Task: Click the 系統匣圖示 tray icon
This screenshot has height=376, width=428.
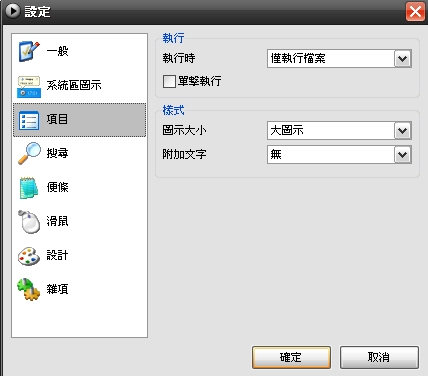Action: (x=29, y=86)
